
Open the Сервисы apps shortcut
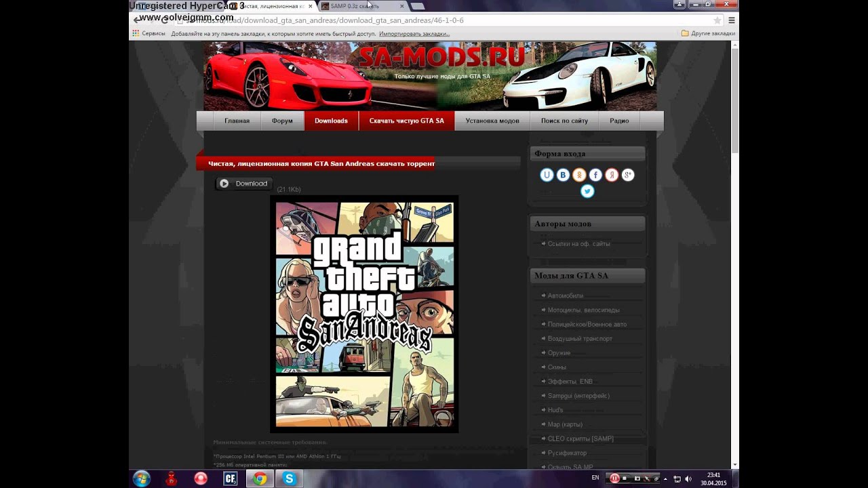click(x=149, y=33)
